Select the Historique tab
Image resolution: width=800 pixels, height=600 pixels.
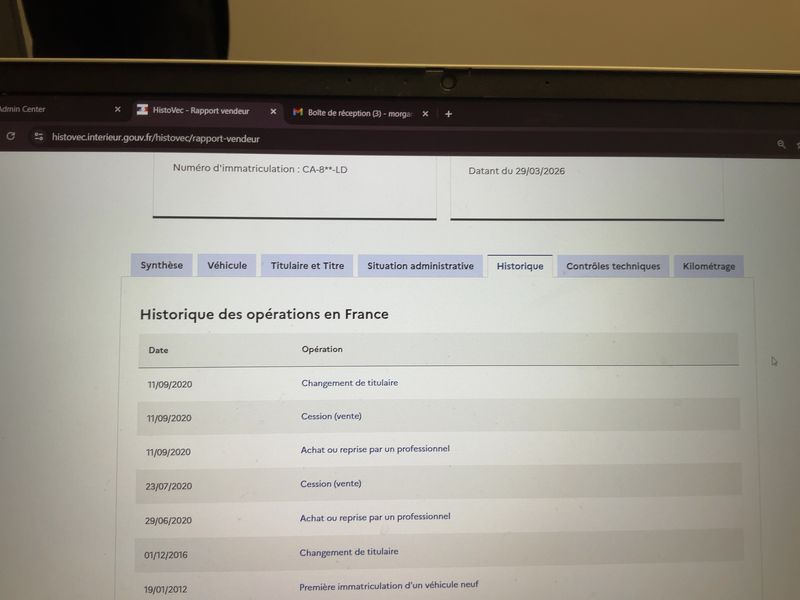click(x=520, y=266)
